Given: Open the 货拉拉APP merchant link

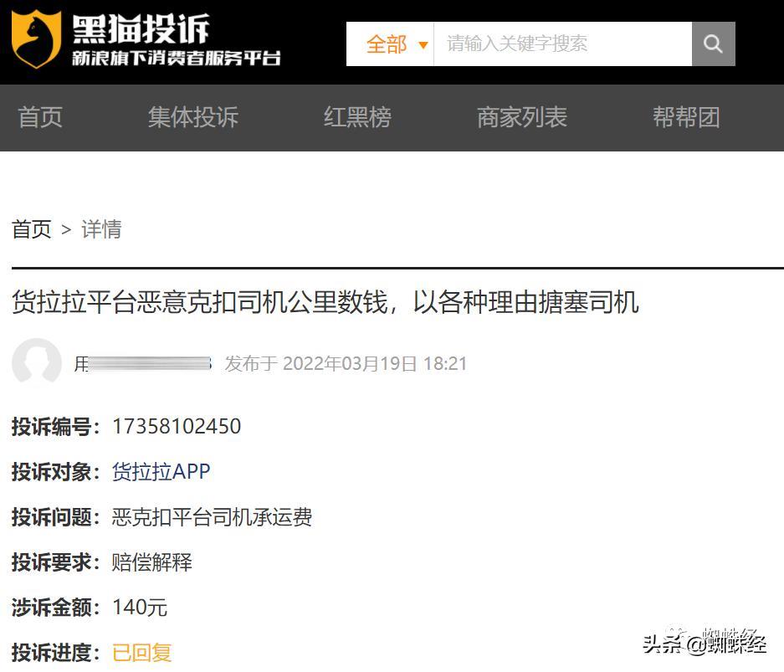Looking at the screenshot, I should (161, 472).
